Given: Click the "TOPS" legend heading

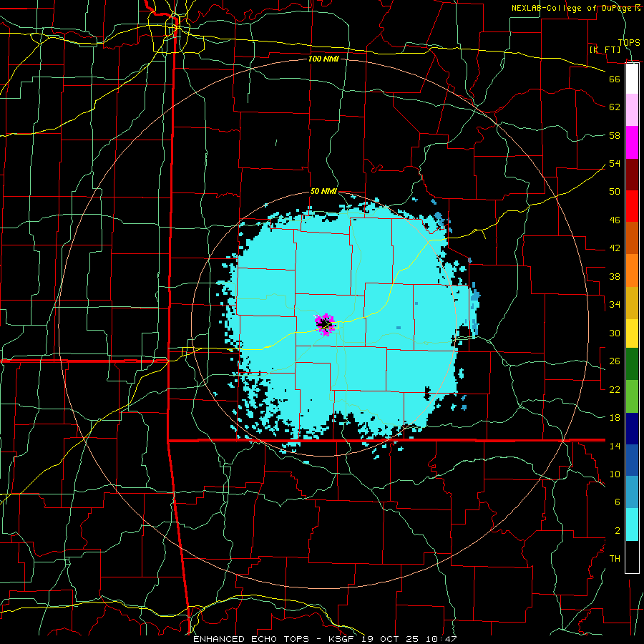Looking at the screenshot, I should [x=629, y=42].
